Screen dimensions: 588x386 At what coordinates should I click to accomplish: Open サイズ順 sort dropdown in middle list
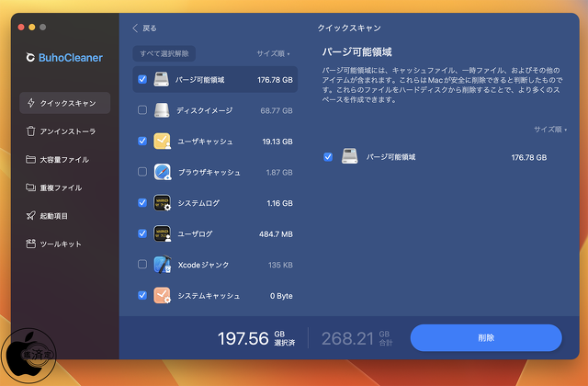pyautogui.click(x=273, y=54)
